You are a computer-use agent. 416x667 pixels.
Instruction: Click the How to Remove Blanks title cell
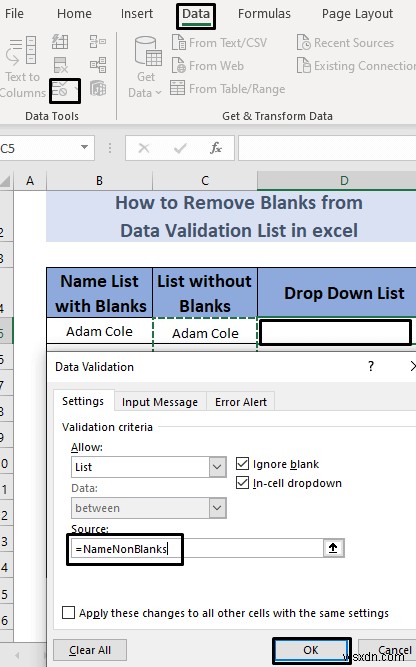231,217
